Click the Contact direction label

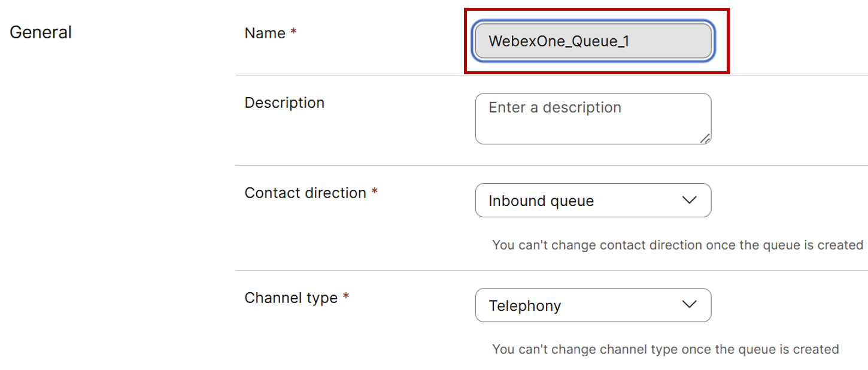[x=305, y=193]
